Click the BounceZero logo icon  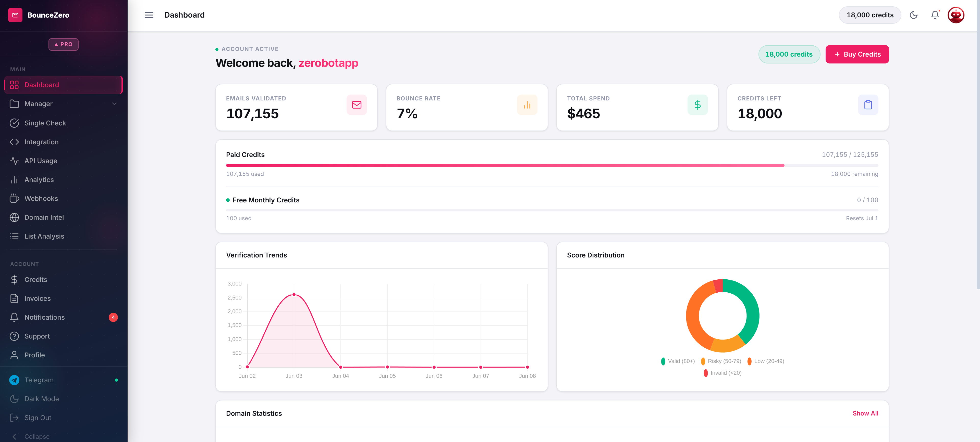(x=15, y=15)
